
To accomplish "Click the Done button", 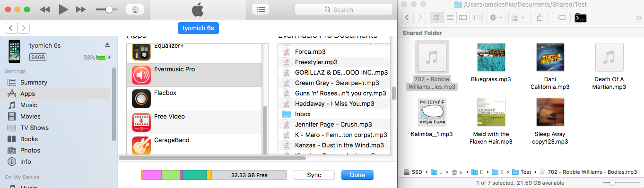I will pyautogui.click(x=357, y=175).
